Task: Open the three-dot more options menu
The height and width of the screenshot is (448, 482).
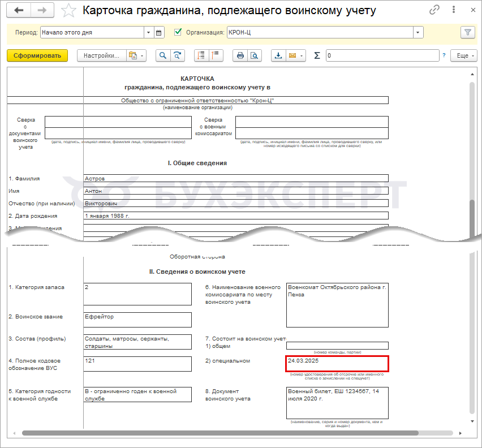Action: pos(454,10)
